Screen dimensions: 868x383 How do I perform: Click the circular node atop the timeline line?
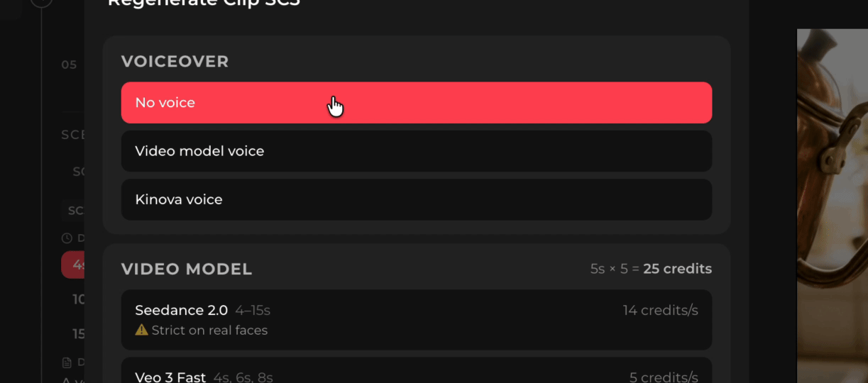pyautogui.click(x=42, y=2)
